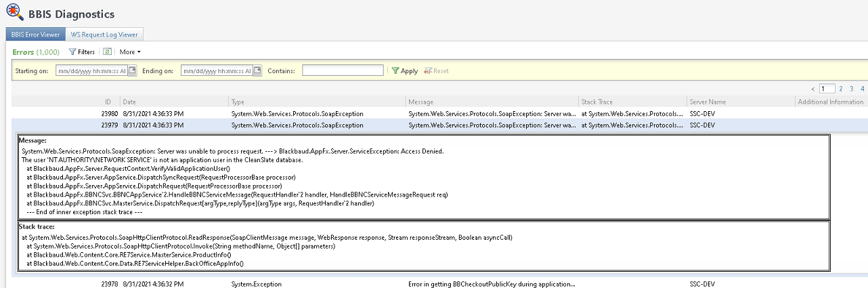Image resolution: width=868 pixels, height=288 pixels.
Task: Click SSC-DEV server name in row 23980
Action: tap(702, 113)
